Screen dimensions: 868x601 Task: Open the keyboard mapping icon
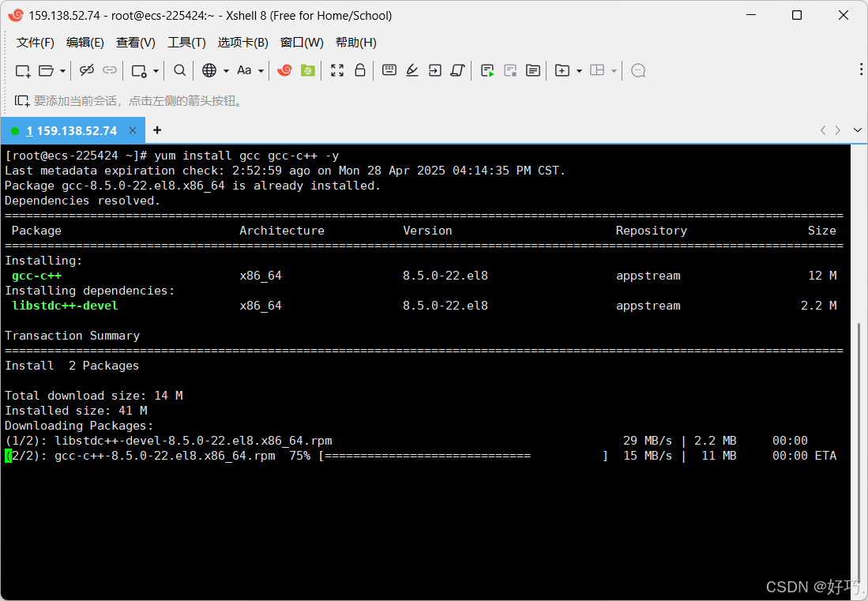(389, 69)
